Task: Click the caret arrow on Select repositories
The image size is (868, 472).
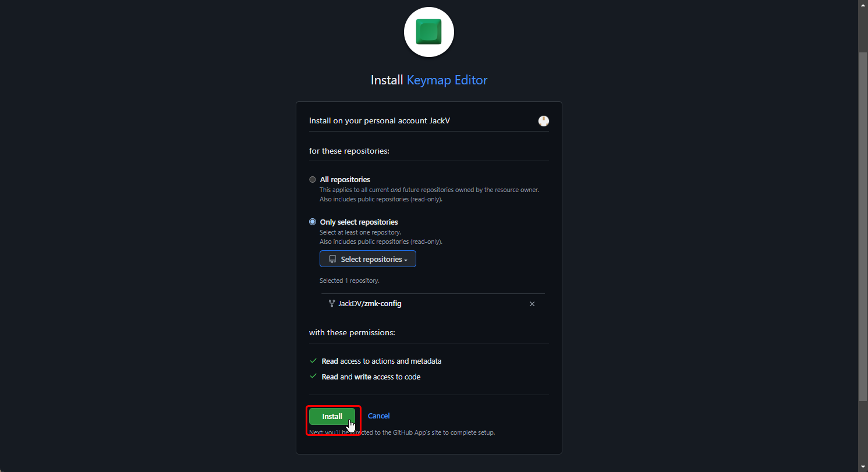Action: coord(406,260)
